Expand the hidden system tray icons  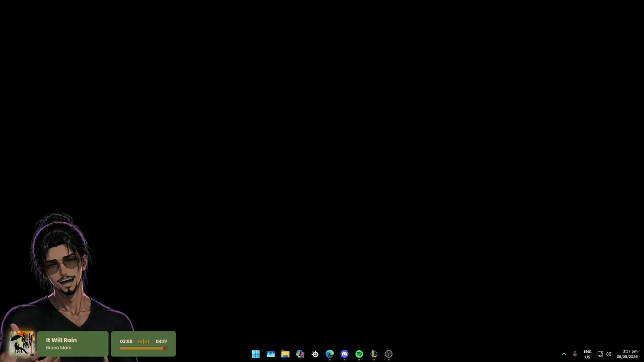(564, 354)
